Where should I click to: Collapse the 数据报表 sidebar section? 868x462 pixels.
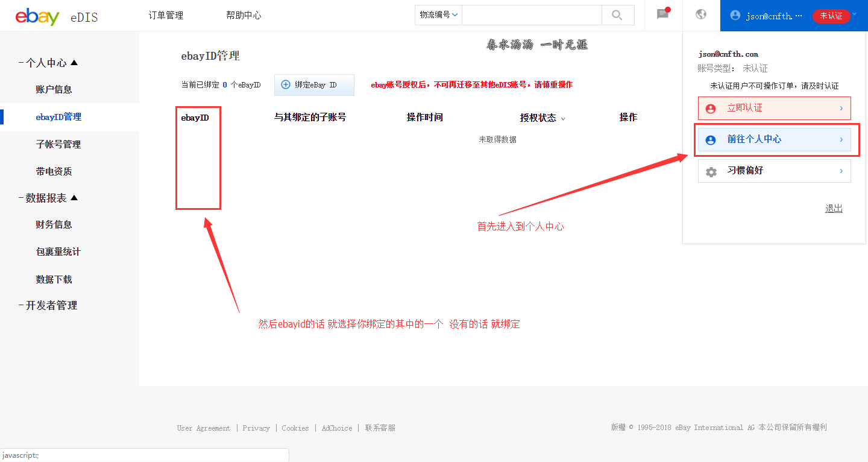(x=48, y=198)
